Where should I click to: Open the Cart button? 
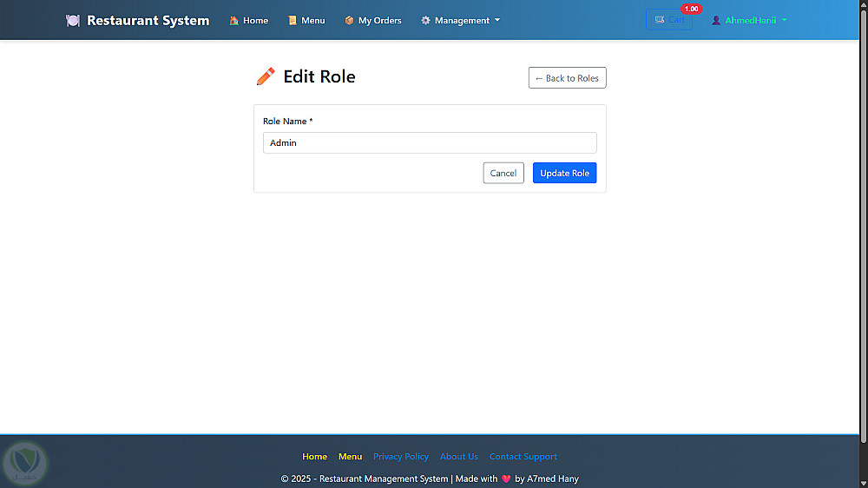point(668,20)
